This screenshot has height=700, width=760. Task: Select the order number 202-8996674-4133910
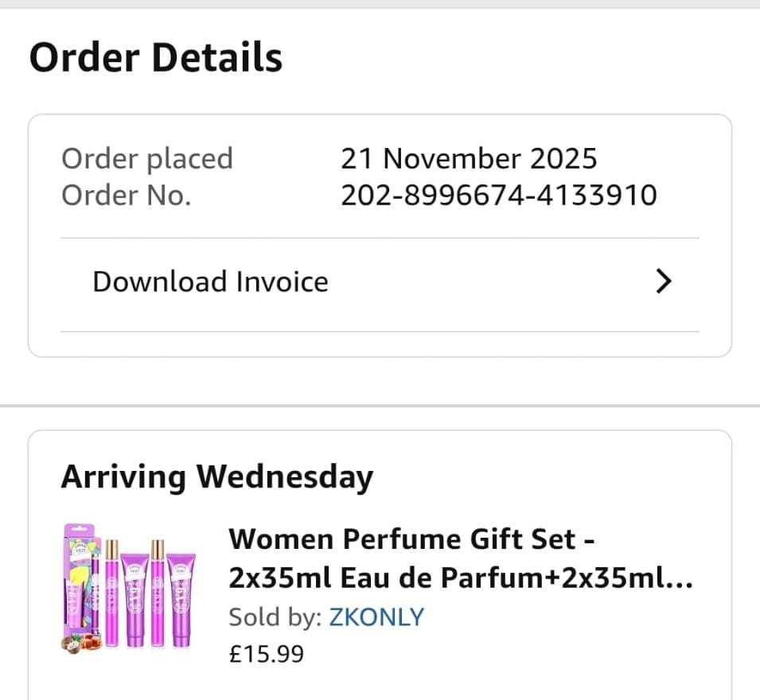click(499, 195)
